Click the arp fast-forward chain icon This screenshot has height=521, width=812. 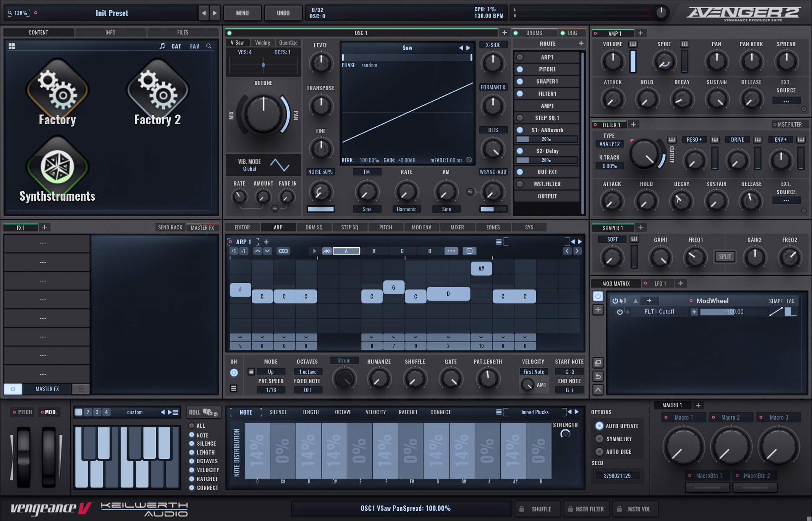[327, 251]
